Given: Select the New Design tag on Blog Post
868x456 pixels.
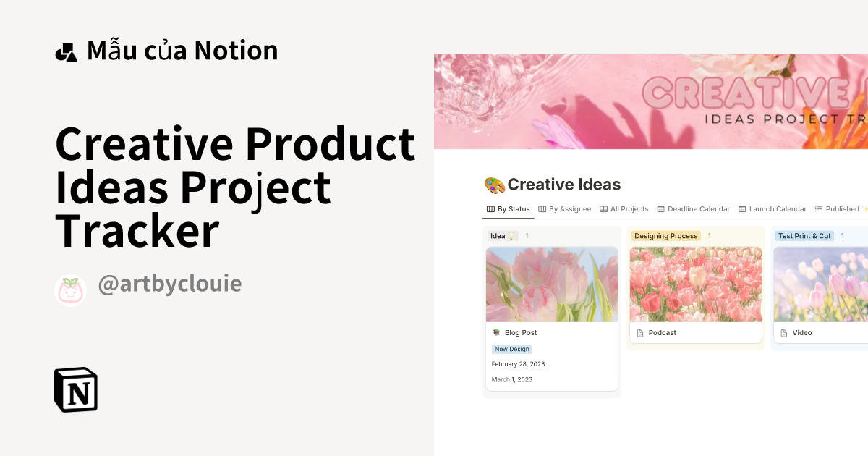Looking at the screenshot, I should click(x=511, y=349).
